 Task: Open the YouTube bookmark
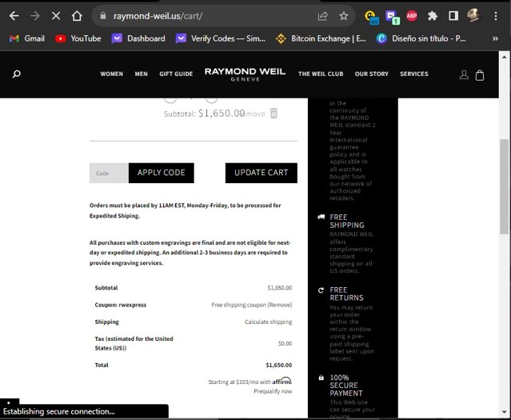point(78,38)
